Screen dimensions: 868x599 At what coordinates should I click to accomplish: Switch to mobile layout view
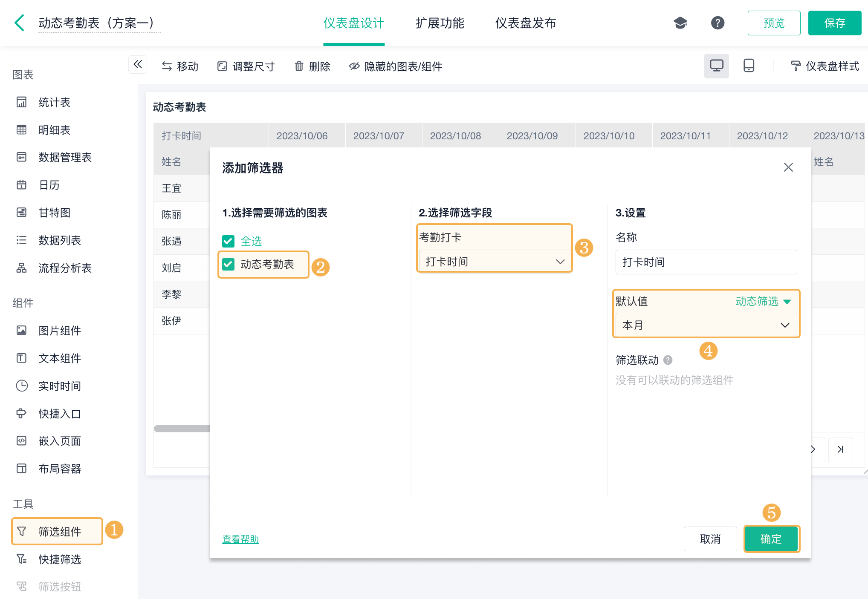click(x=749, y=66)
